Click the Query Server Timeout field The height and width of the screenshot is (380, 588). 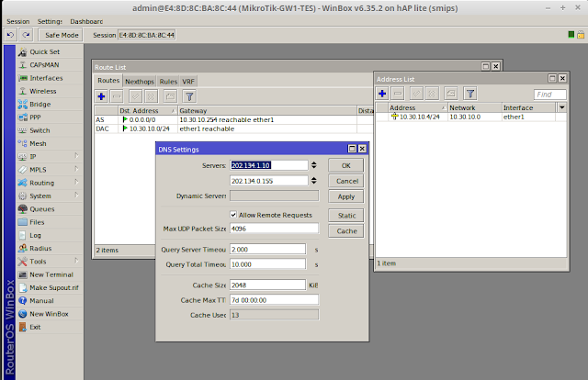[267, 250]
